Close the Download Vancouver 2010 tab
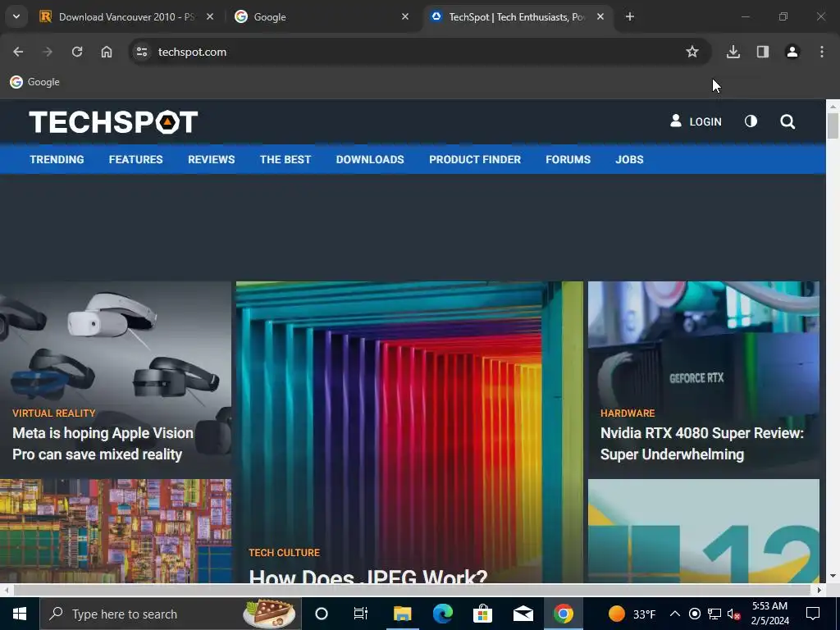Image resolution: width=840 pixels, height=630 pixels. click(x=210, y=17)
